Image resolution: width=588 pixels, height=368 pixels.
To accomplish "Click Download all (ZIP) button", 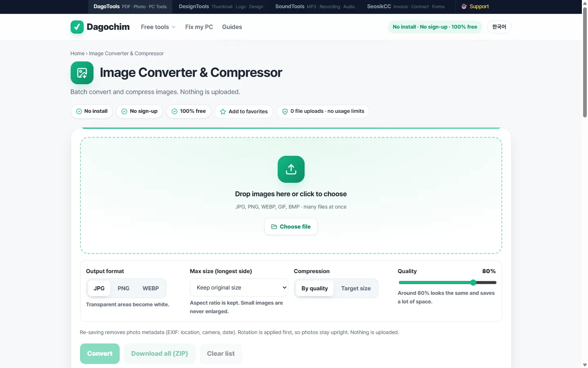I will pyautogui.click(x=160, y=354).
